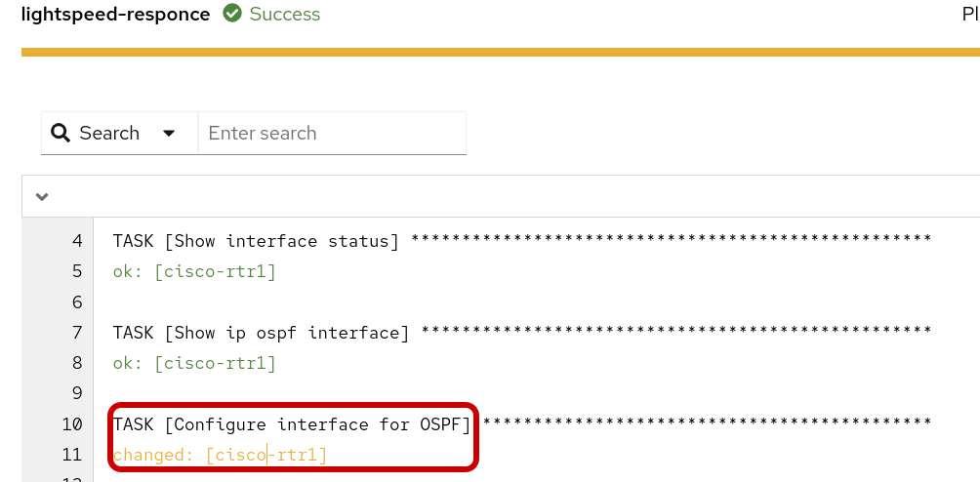Collapse output using the chevron expander

point(42,196)
